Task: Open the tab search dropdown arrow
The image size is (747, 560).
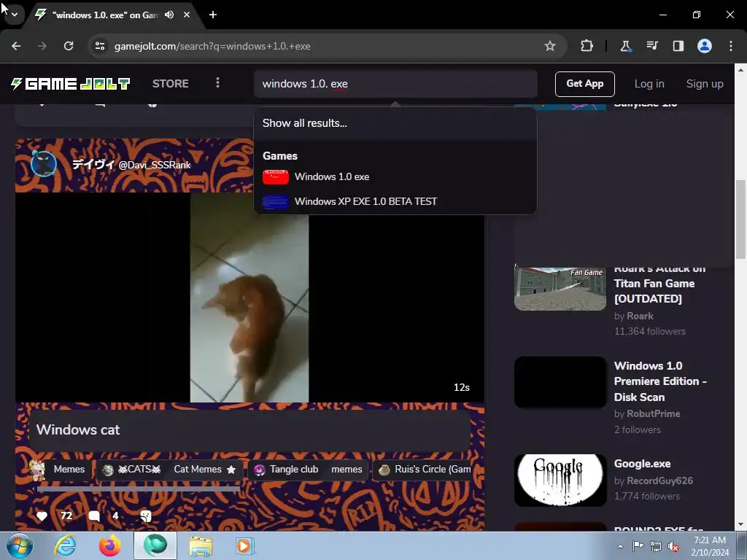Action: tap(15, 15)
